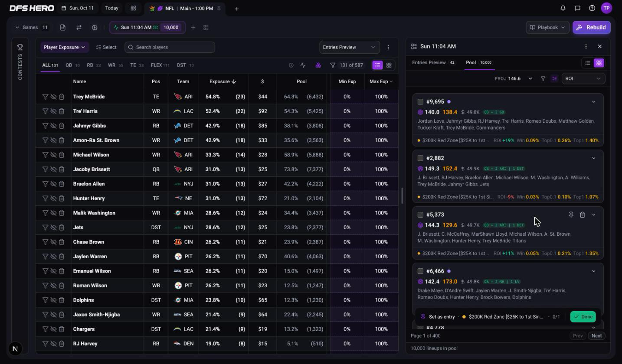
Task: Click the Search players field
Action: tap(170, 47)
